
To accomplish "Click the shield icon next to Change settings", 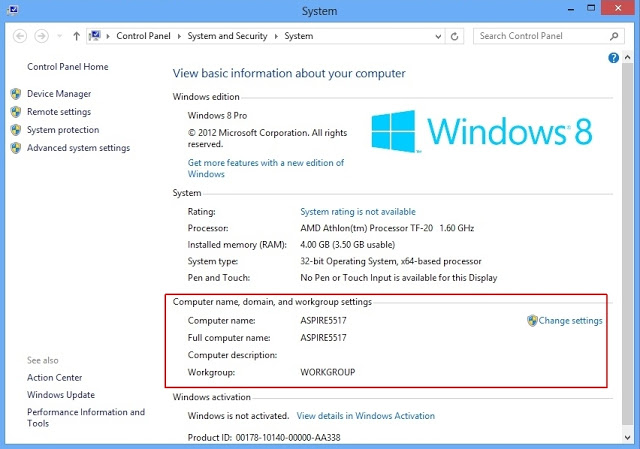I will coord(532,320).
